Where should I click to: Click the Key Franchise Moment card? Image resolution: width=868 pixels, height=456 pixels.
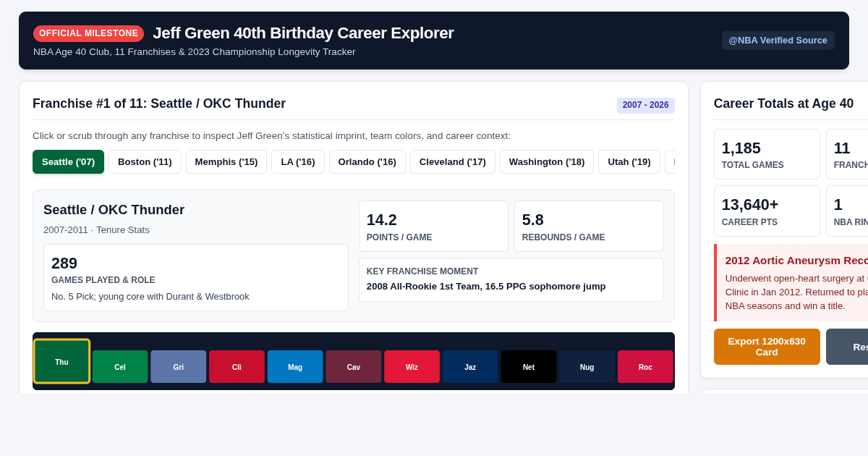[511, 279]
